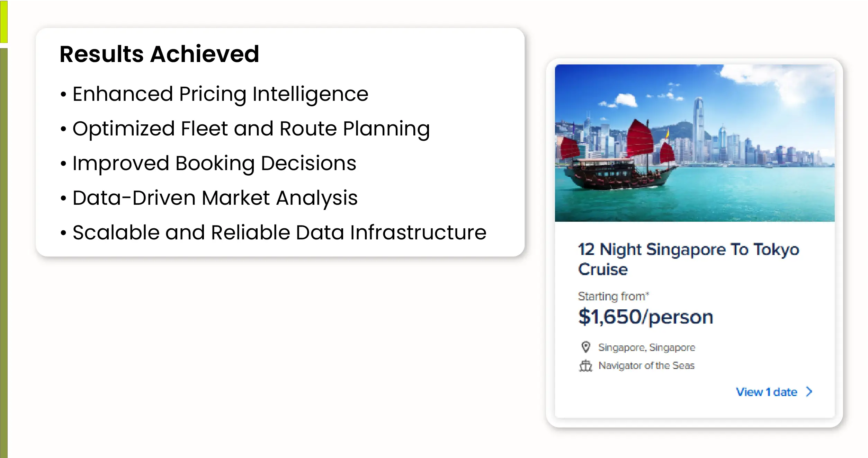The height and width of the screenshot is (458, 868).
Task: Click the ship icon beside Navigator of the Seas
Action: tap(585, 365)
